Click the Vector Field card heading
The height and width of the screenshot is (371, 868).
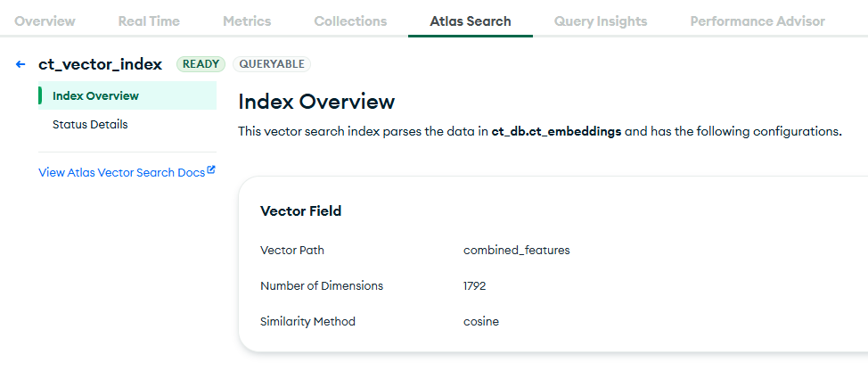[301, 211]
